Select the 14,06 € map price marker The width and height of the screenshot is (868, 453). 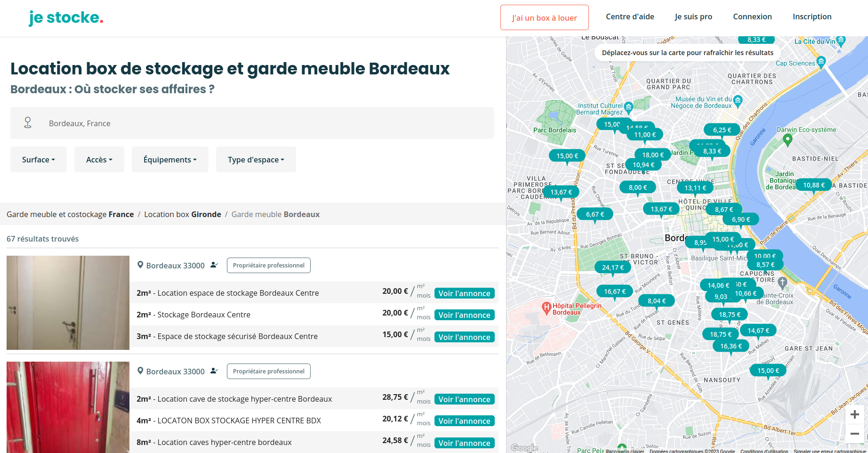tap(718, 285)
